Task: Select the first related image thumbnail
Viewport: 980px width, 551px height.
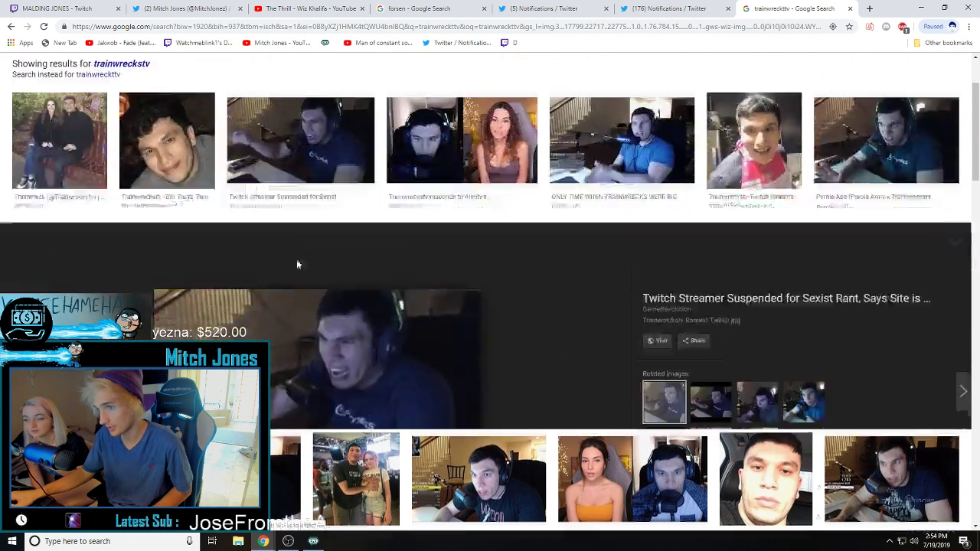Action: (665, 402)
